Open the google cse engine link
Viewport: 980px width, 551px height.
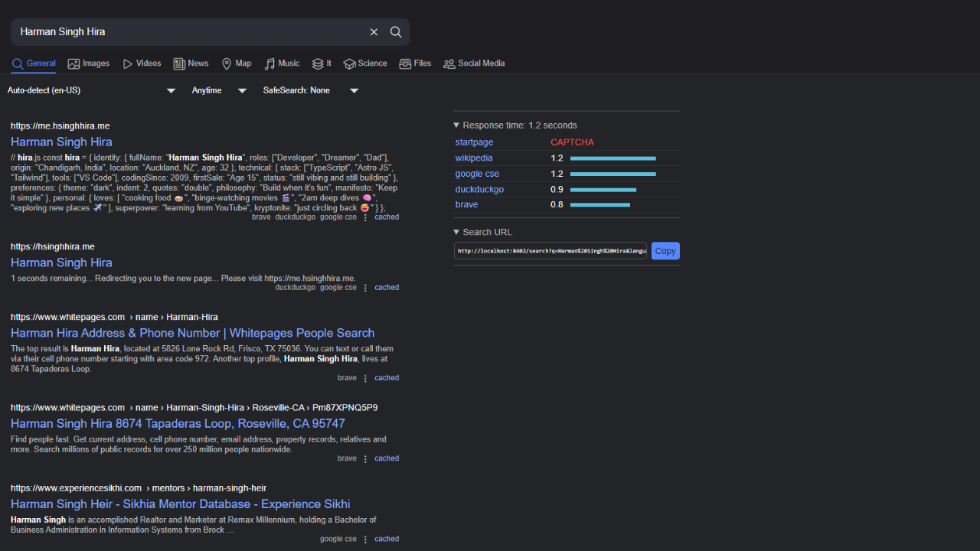[x=477, y=174]
